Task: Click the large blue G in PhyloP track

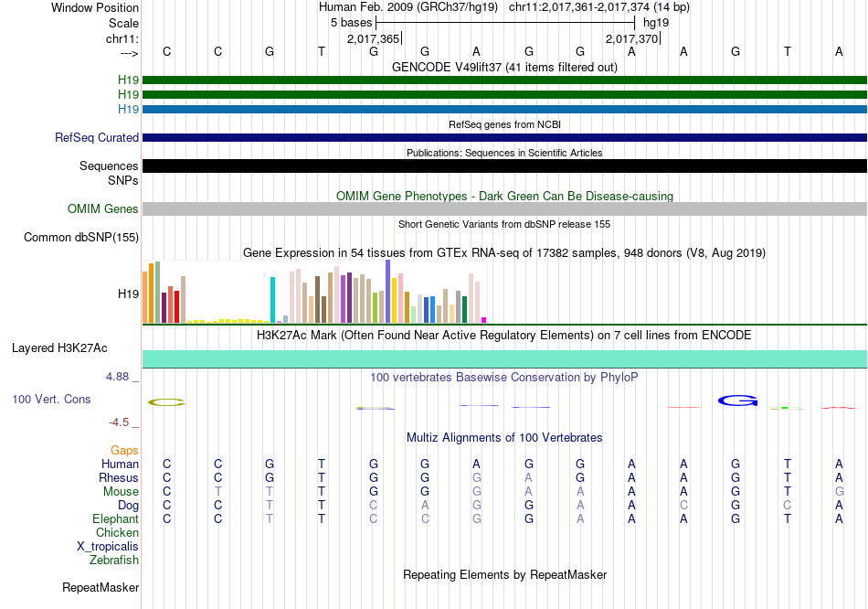Action: tap(737, 401)
